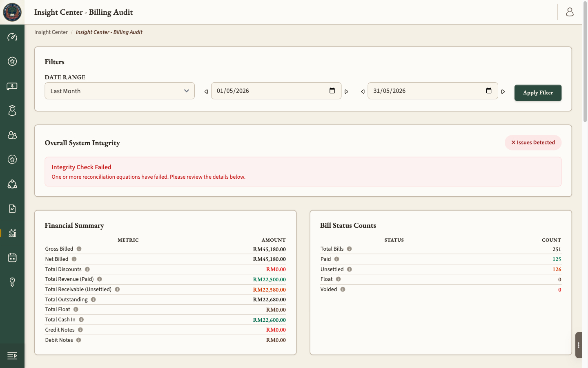Show info for Float status count

339,279
